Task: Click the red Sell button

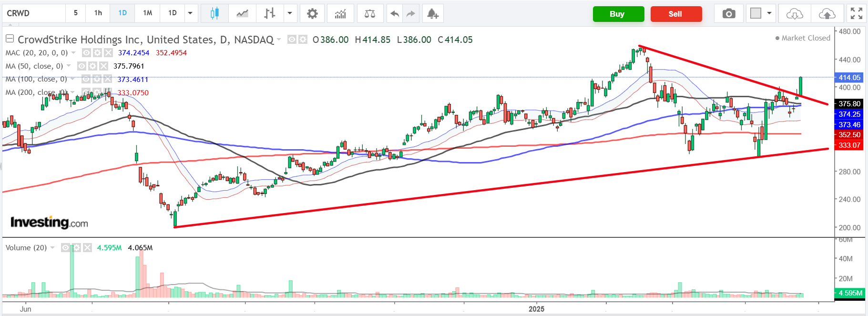Action: [676, 14]
